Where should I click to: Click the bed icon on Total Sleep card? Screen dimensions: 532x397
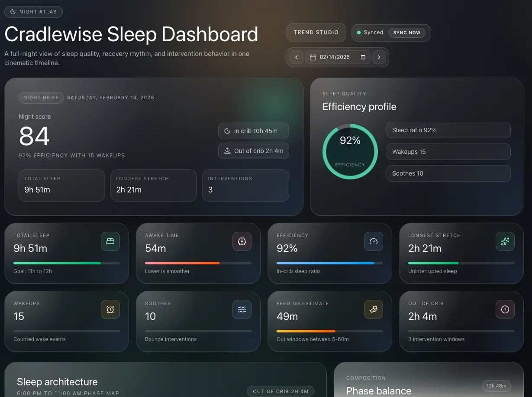click(x=110, y=241)
